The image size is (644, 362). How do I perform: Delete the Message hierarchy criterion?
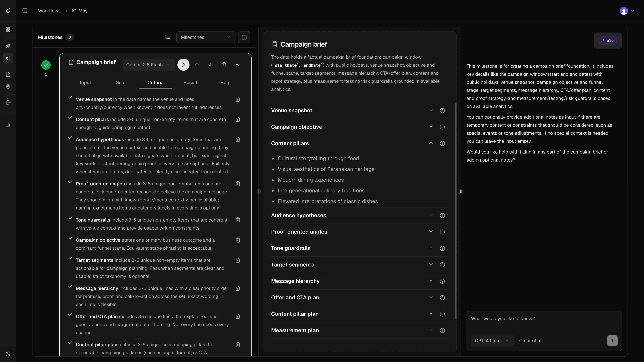click(x=238, y=288)
